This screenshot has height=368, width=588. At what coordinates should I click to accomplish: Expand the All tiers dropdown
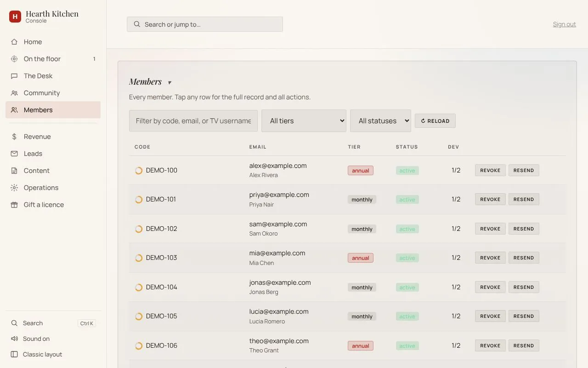304,121
